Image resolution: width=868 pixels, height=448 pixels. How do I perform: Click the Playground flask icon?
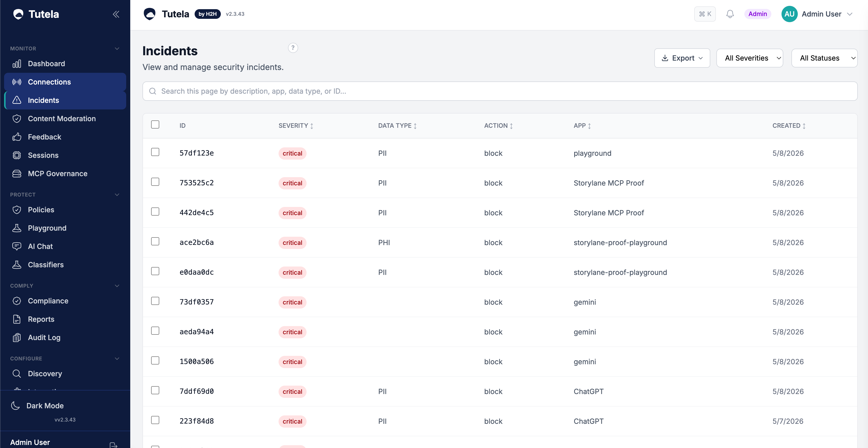17,228
